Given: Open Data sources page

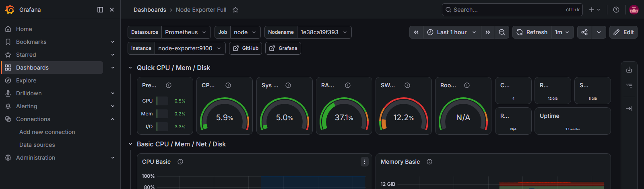Looking at the screenshot, I should coord(37,145).
